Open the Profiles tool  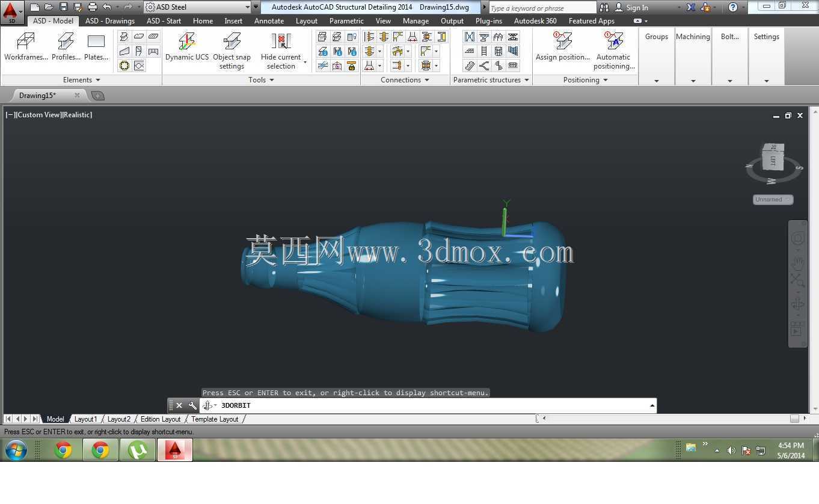click(66, 46)
